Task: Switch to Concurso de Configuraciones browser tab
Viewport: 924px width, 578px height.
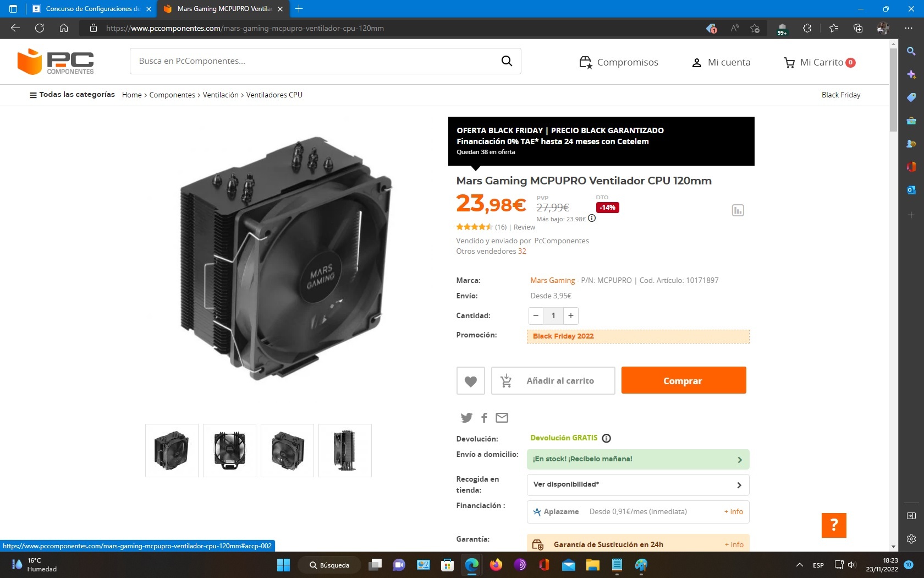Action: pyautogui.click(x=91, y=9)
